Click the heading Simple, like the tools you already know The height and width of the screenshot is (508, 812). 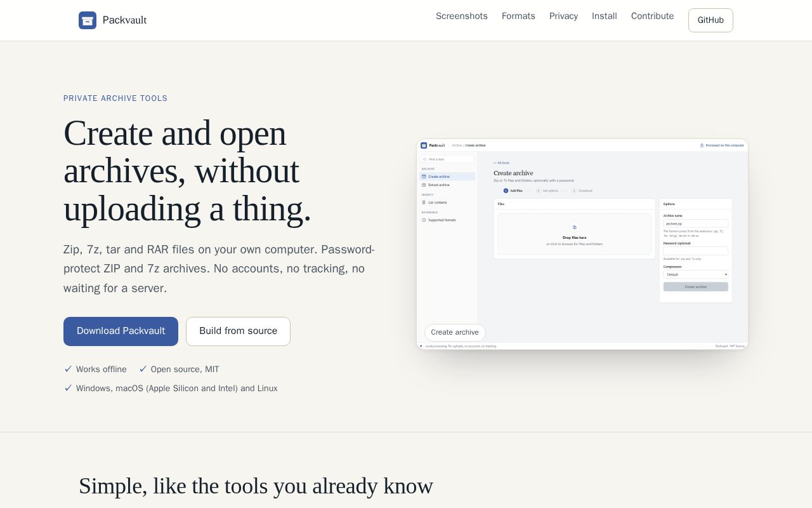point(256,486)
